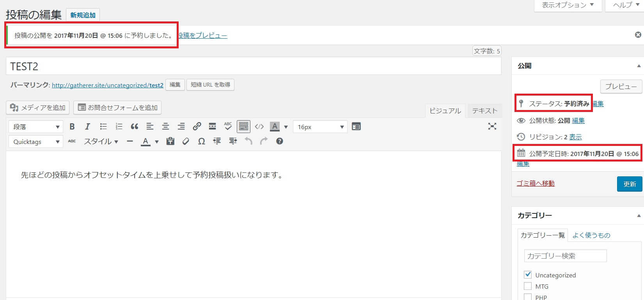Click 短縮 URL を取得 button
Viewport: 644px width, 300px height.
click(211, 85)
